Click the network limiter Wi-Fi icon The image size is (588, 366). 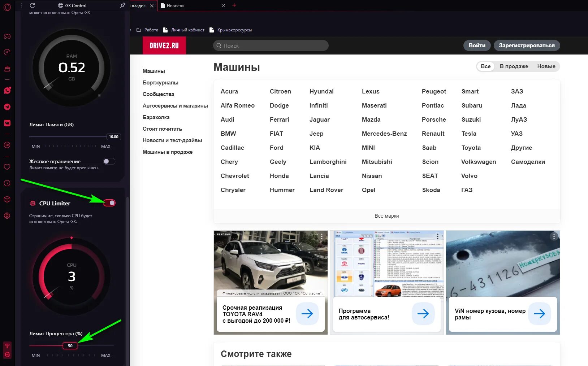pos(7,346)
